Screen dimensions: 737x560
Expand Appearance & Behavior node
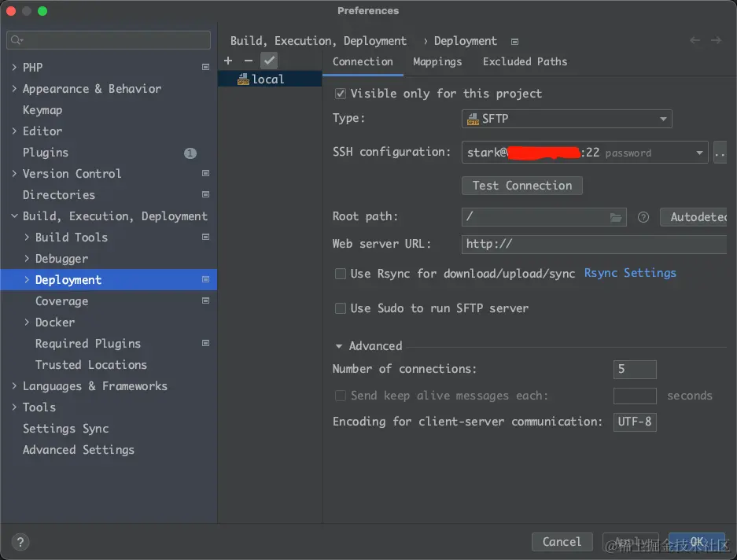tap(14, 88)
